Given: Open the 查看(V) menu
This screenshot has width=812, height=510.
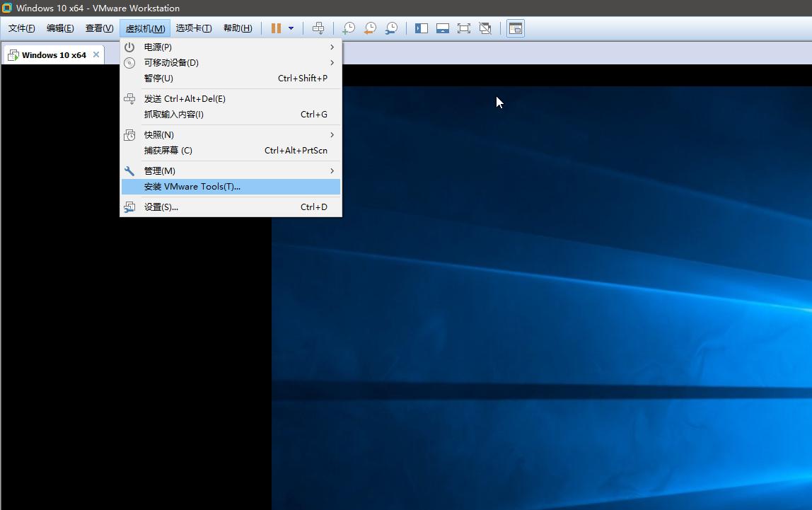Looking at the screenshot, I should [x=100, y=28].
